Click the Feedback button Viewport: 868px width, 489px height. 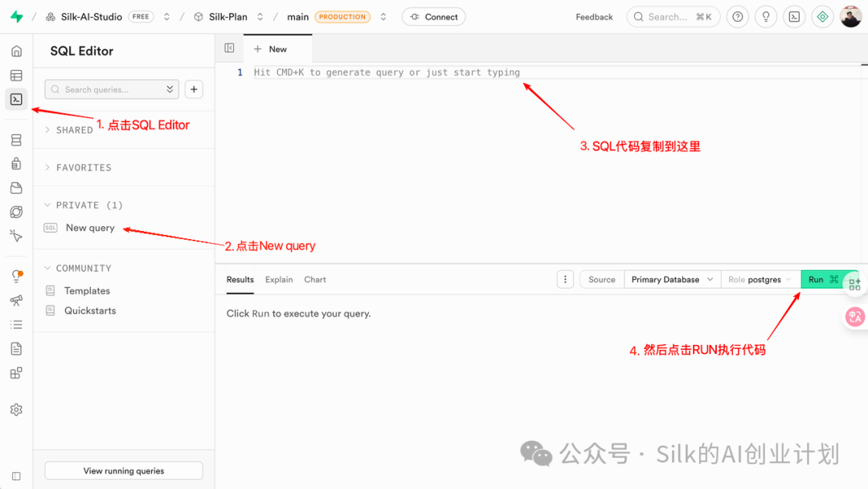594,17
